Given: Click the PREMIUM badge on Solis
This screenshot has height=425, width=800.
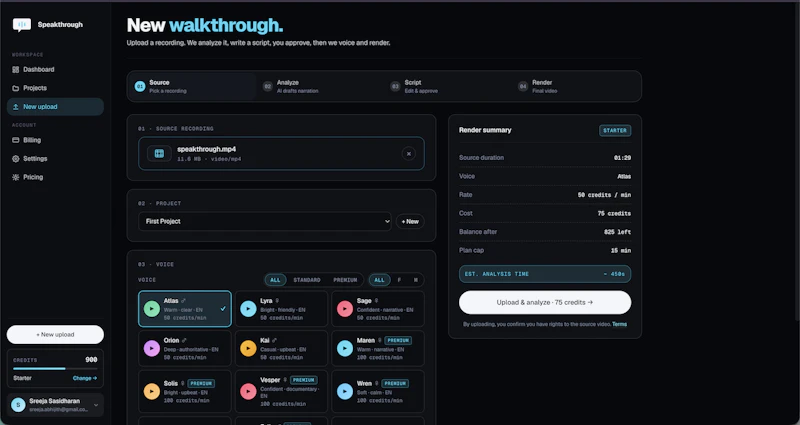Looking at the screenshot, I should 201,383.
